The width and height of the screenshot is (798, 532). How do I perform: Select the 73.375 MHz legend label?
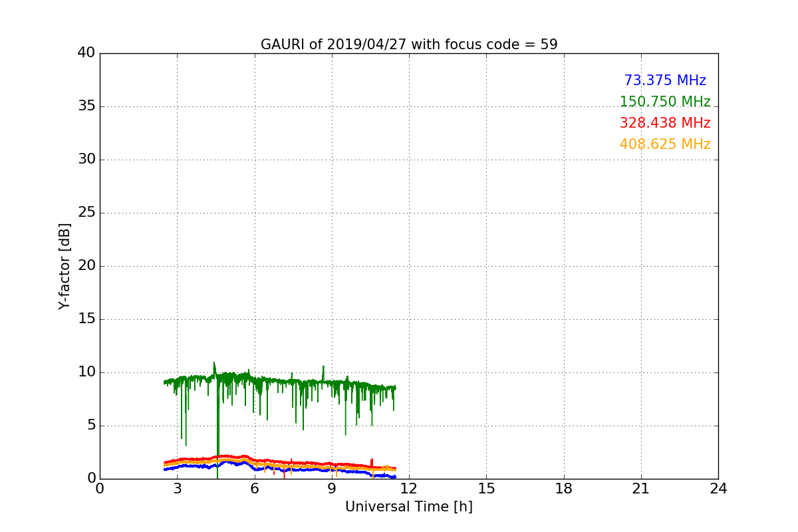[665, 80]
